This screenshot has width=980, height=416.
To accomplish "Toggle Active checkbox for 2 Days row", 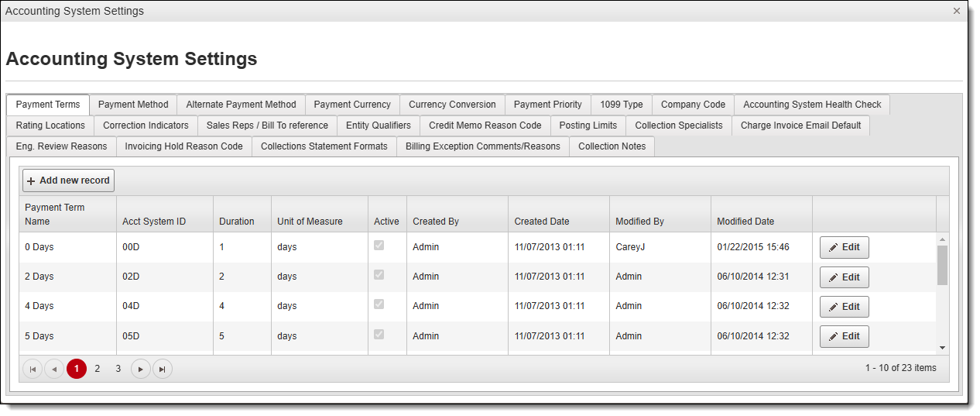I will click(x=379, y=275).
